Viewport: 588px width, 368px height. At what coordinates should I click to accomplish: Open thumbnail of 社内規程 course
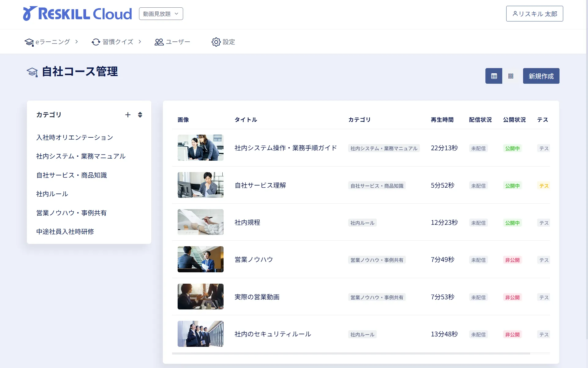click(x=201, y=222)
